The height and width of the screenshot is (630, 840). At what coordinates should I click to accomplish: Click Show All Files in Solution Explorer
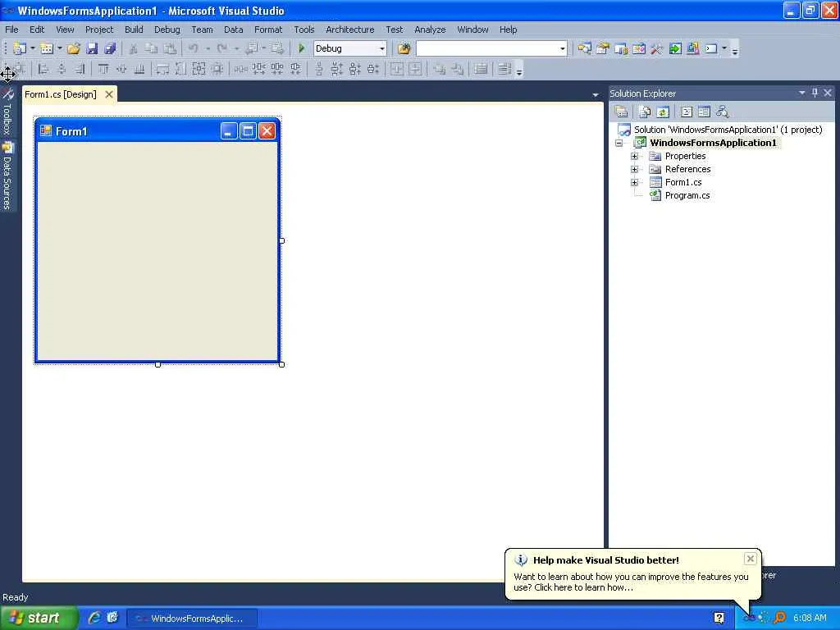[x=645, y=112]
